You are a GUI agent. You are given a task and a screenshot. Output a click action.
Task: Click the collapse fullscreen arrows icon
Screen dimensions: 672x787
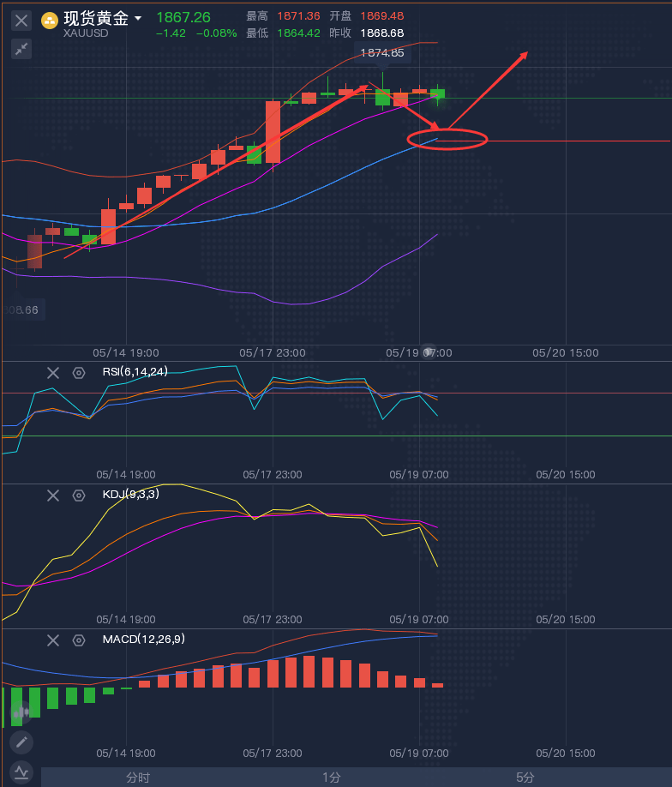pyautogui.click(x=21, y=49)
